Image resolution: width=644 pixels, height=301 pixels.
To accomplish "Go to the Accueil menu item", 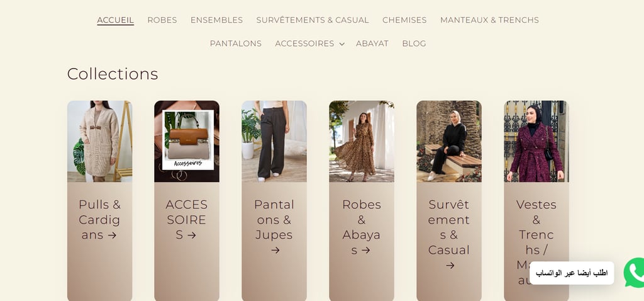I will (x=116, y=20).
